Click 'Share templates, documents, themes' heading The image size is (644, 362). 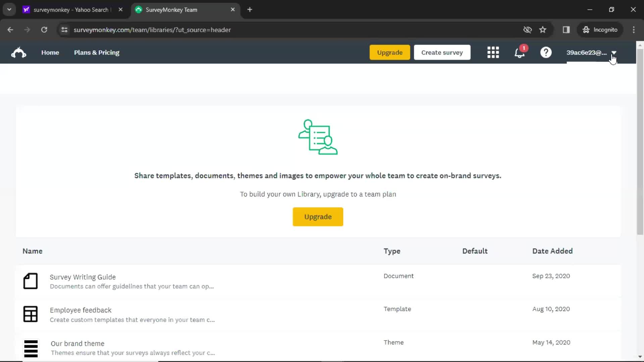pos(318,176)
